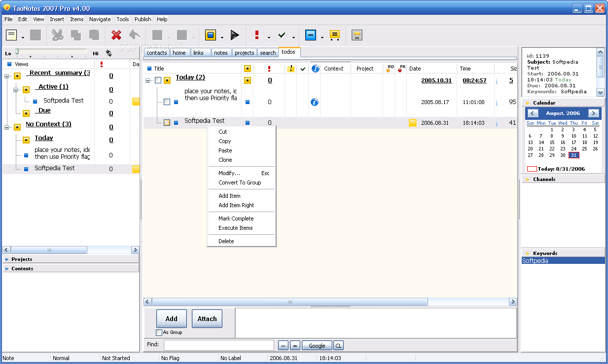This screenshot has width=608, height=364.
Task: Click the red exclamation priority flag icon
Action: click(x=257, y=35)
